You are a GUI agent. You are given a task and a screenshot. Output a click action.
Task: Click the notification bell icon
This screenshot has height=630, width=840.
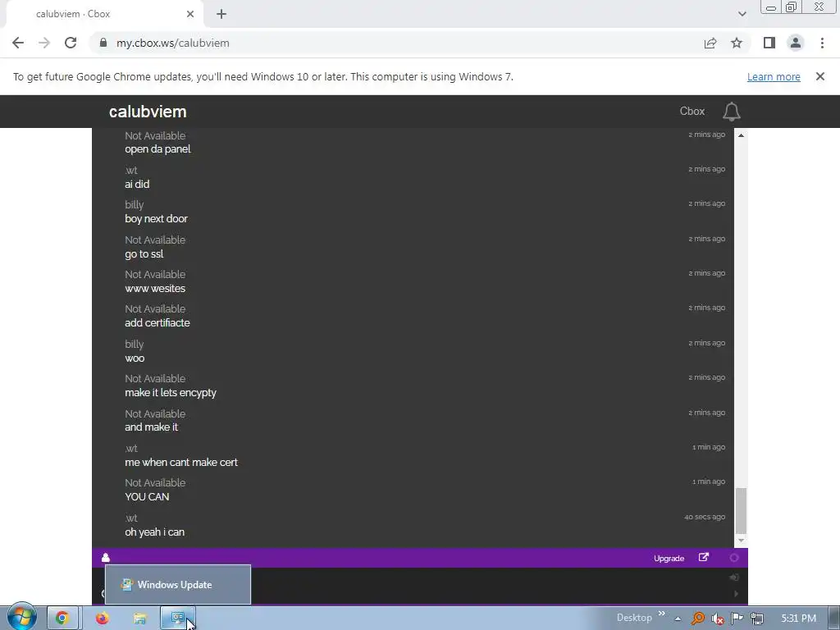pos(731,112)
